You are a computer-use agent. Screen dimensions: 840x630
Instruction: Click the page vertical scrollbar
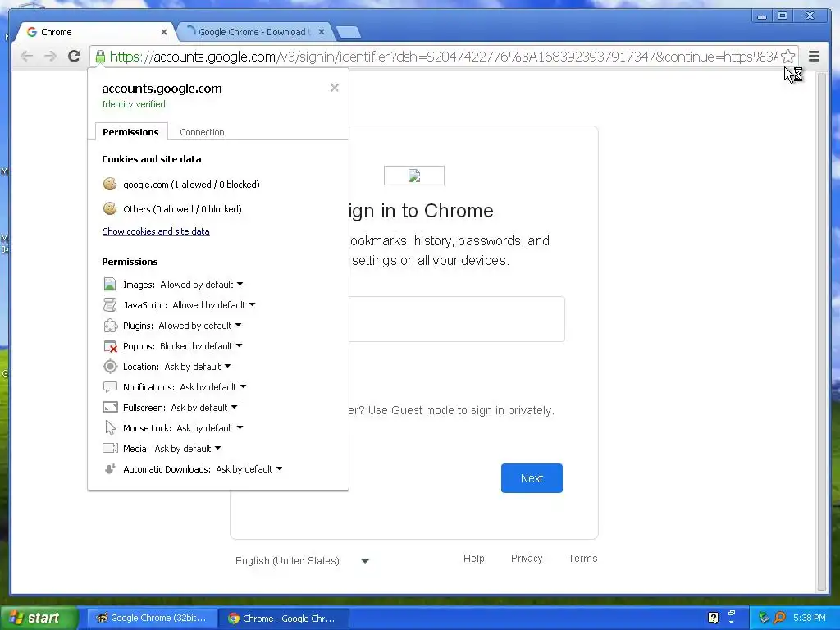coord(822,331)
